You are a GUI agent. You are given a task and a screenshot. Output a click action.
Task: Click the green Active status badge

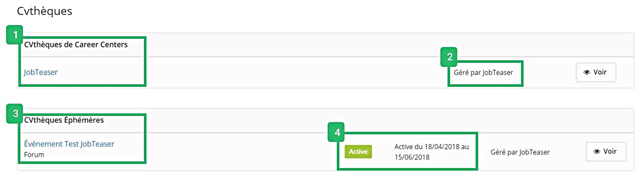tap(358, 152)
